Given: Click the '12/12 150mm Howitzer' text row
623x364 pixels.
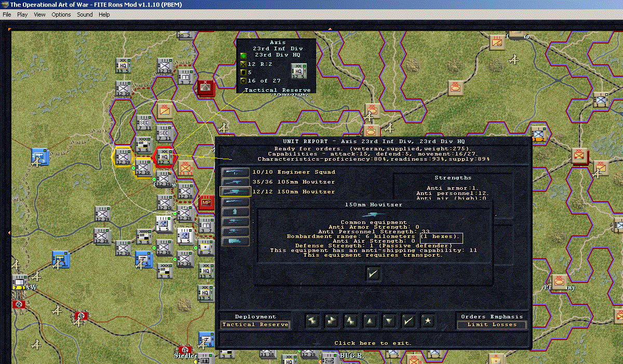Looking at the screenshot, I should 293,191.
